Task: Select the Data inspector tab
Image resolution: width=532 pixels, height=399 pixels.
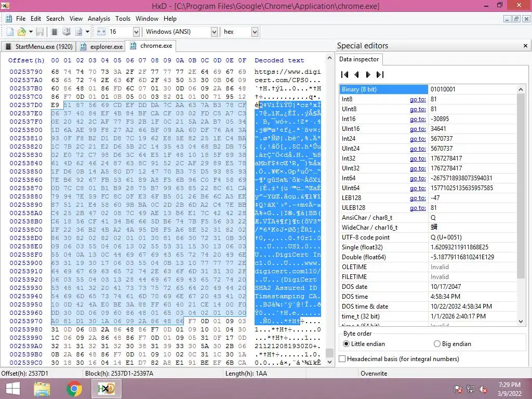Action: coord(359,59)
